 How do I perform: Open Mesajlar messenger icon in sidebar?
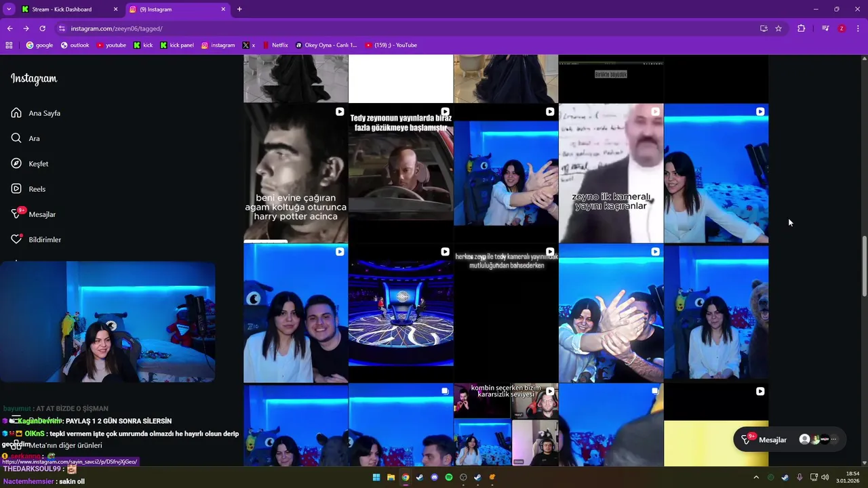tap(16, 214)
